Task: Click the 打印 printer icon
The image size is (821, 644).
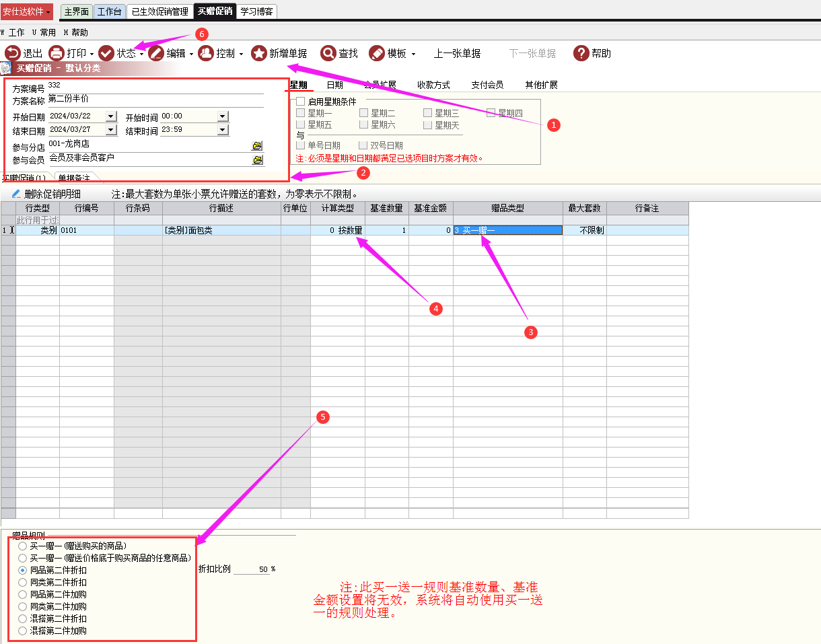Action: click(56, 53)
